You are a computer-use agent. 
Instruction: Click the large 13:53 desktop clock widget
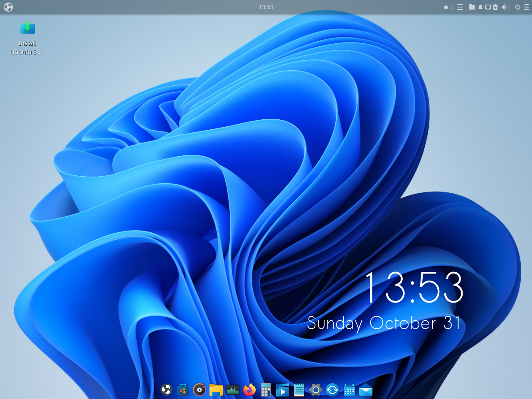coord(414,287)
